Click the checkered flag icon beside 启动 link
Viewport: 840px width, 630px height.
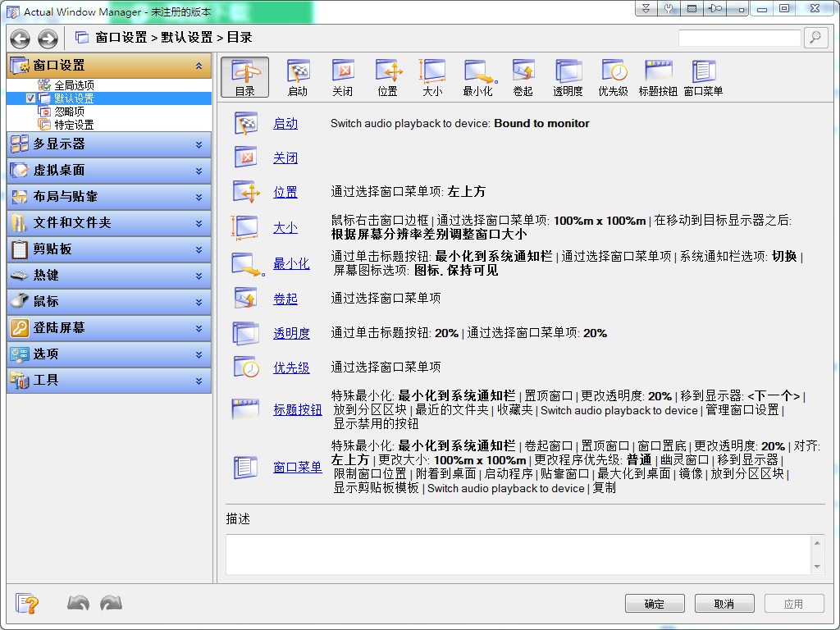pos(246,124)
